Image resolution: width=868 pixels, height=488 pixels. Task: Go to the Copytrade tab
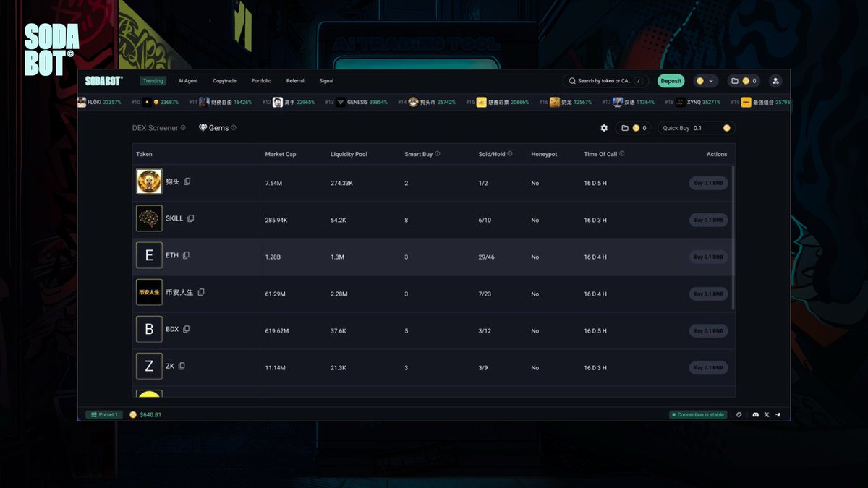225,81
